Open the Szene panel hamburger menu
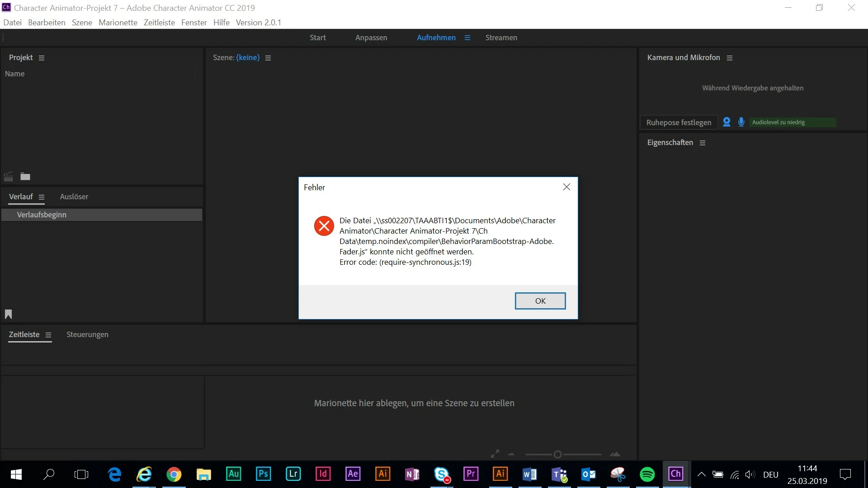Viewport: 868px width, 488px height. 268,58
